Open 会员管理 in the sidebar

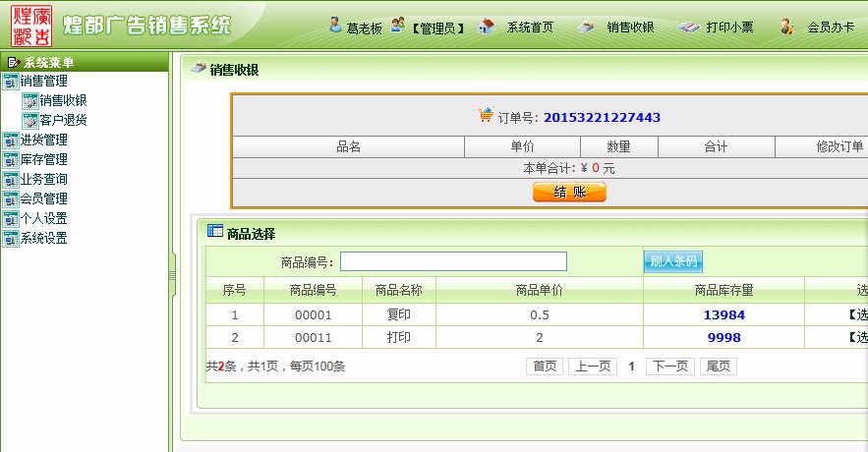click(43, 198)
